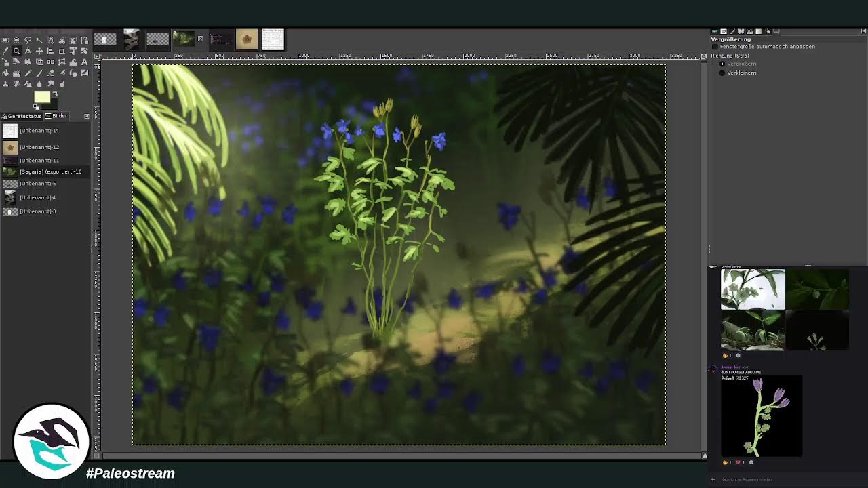Close the active image tab with the X
Viewport: 868px width, 488px height.
click(200, 39)
